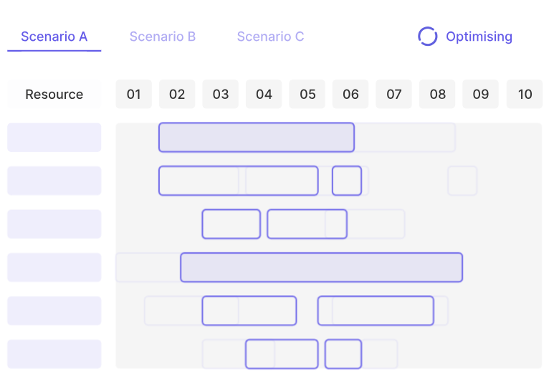The width and height of the screenshot is (554, 392).
Task: Switch to the Scenario A tab
Action: pyautogui.click(x=54, y=37)
